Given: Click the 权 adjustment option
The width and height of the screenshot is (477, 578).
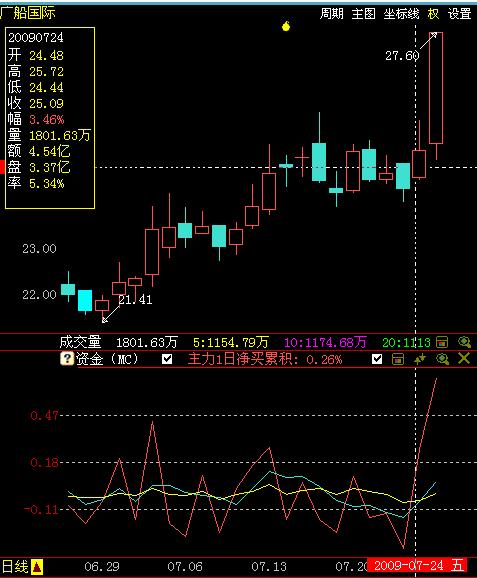Looking at the screenshot, I should point(434,14).
